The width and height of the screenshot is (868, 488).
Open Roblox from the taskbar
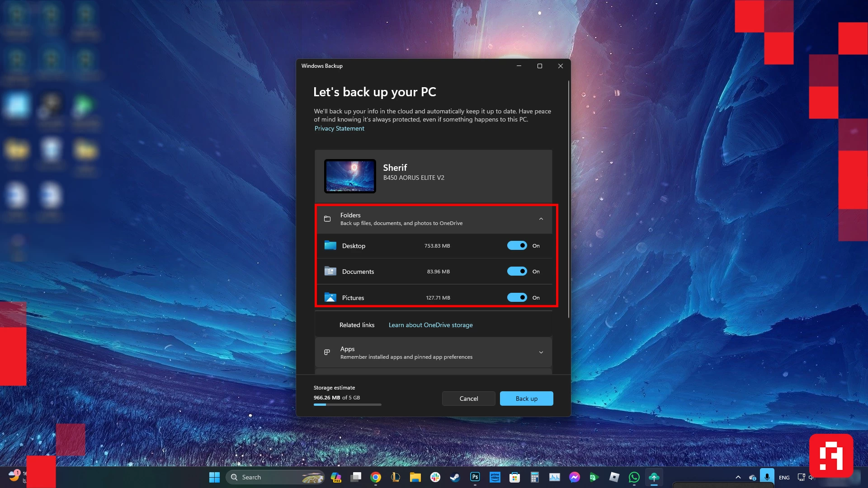click(x=614, y=477)
